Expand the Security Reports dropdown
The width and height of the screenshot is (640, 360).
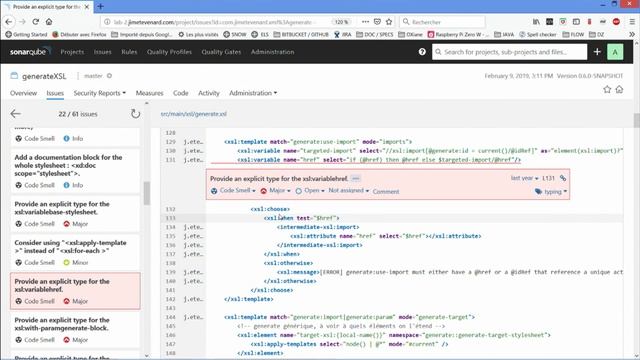[x=100, y=93]
